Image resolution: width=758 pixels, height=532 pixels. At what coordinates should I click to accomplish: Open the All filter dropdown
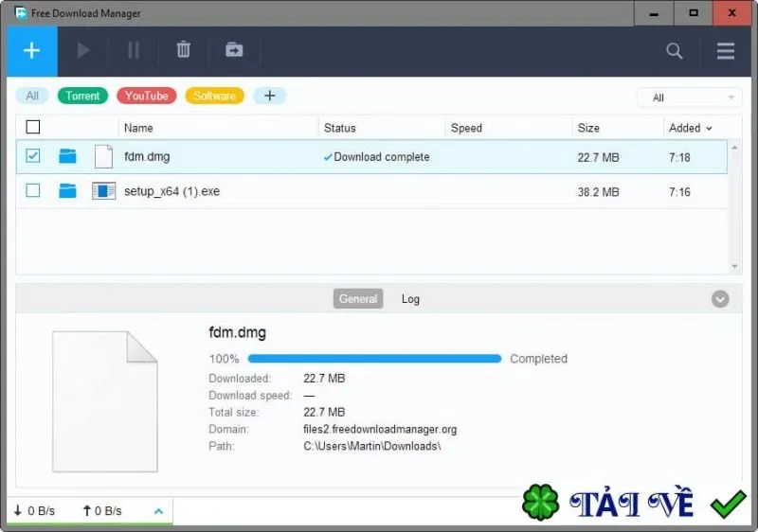pyautogui.click(x=690, y=98)
